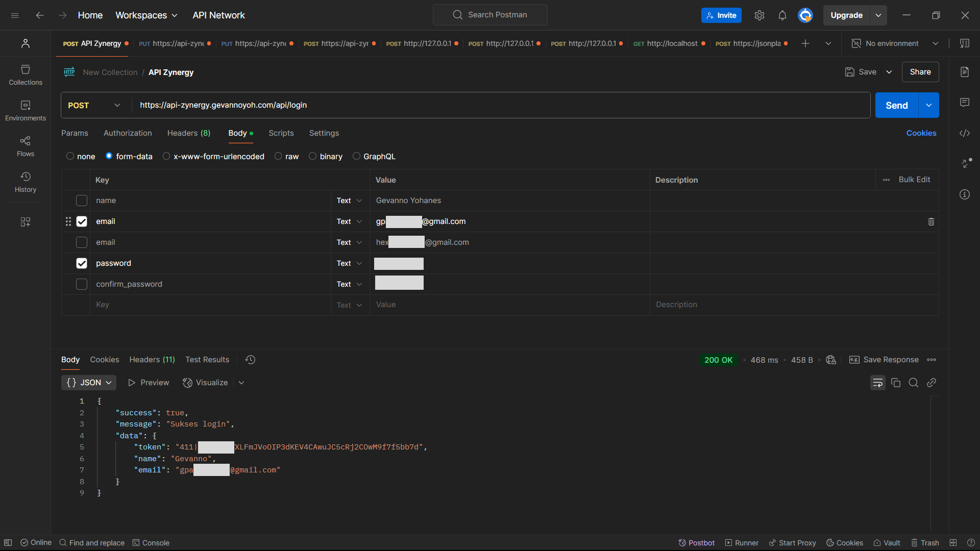
Task: Open the JSON response format dropdown
Action: [89, 383]
